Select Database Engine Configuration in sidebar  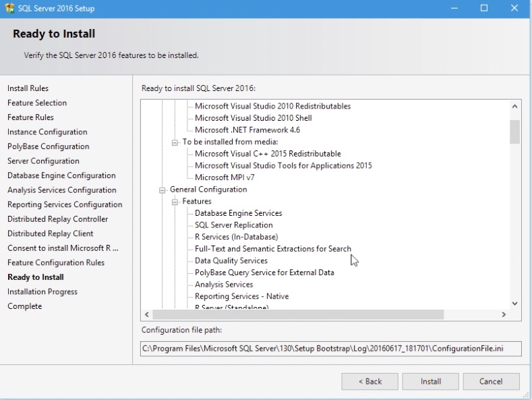click(61, 175)
